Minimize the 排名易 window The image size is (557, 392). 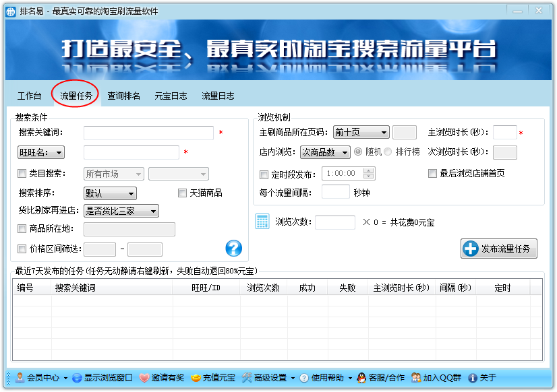coord(518,11)
